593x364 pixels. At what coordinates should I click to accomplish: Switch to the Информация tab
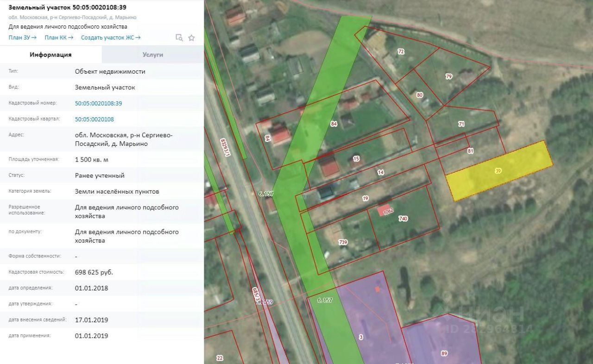click(51, 55)
